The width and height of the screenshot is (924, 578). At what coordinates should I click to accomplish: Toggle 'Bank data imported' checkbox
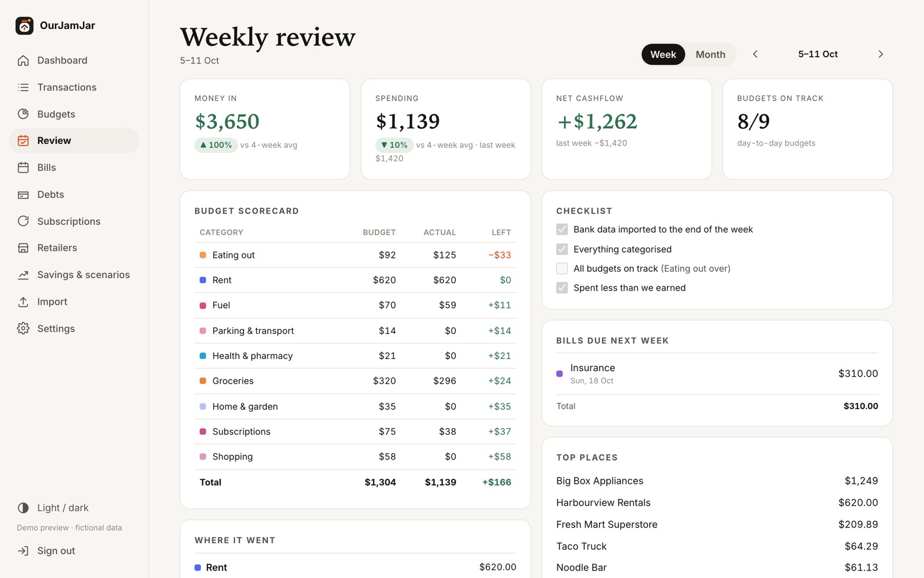pos(562,229)
